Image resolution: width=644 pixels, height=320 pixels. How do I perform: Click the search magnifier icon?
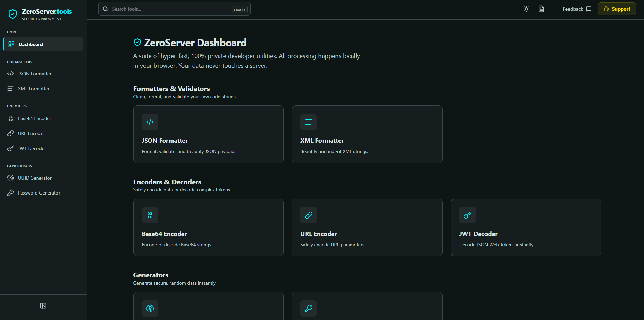pyautogui.click(x=105, y=9)
